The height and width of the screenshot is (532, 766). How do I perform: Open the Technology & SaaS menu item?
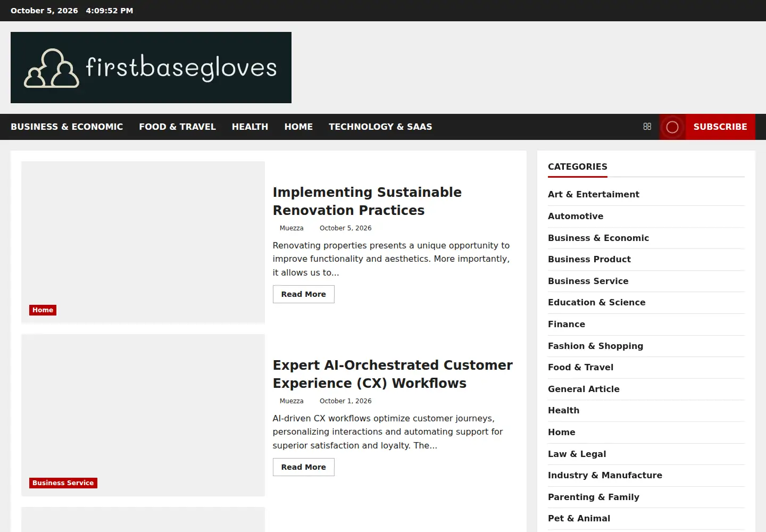pyautogui.click(x=380, y=127)
